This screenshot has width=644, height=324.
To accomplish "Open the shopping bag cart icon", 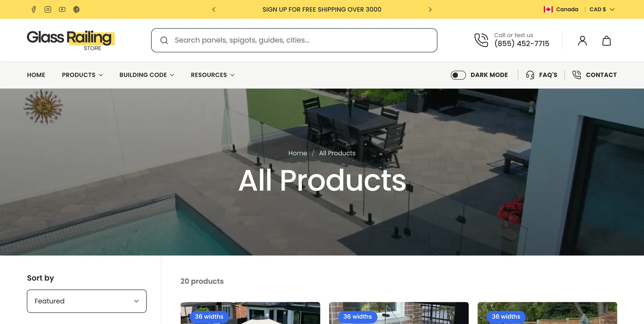I will (x=607, y=41).
